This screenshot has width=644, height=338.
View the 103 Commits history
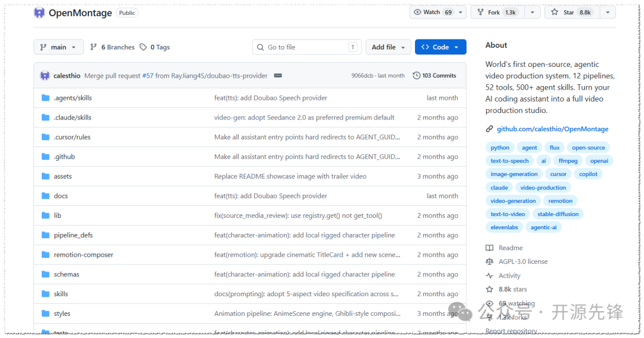click(435, 76)
